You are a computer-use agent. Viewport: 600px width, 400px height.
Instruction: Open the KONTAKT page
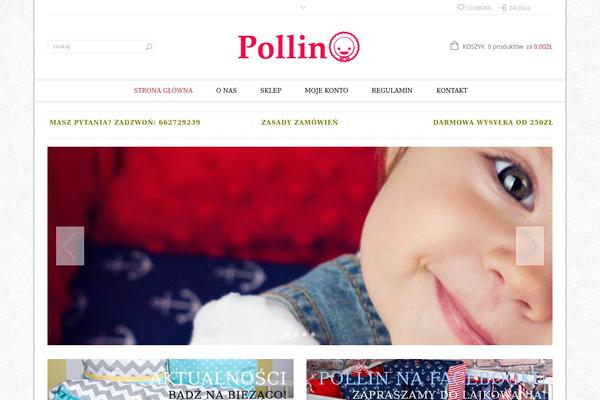pyautogui.click(x=452, y=91)
